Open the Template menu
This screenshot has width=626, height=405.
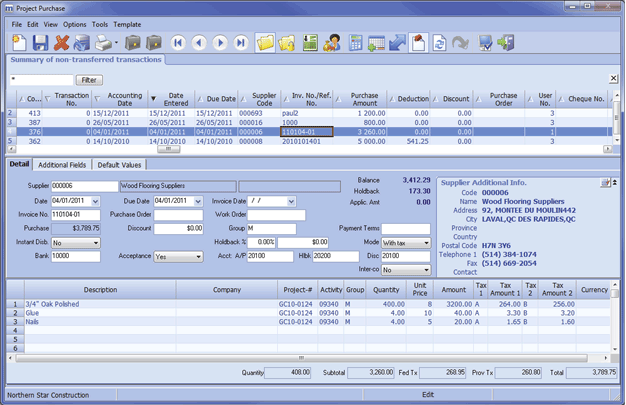(x=127, y=23)
